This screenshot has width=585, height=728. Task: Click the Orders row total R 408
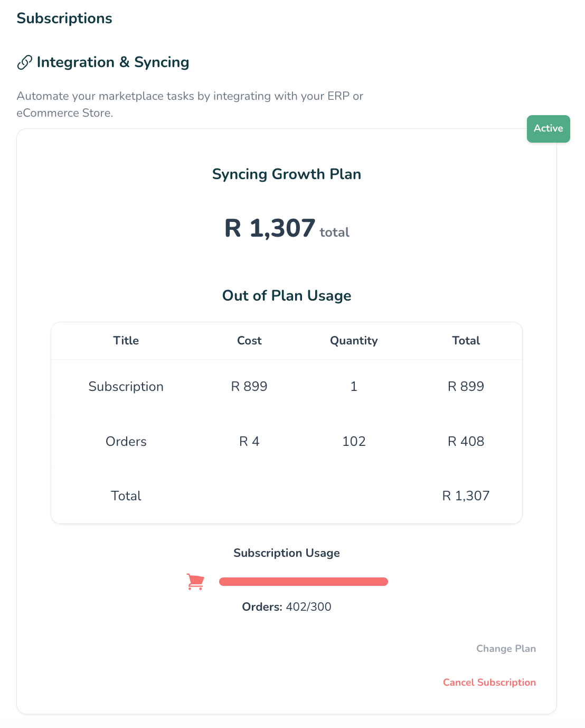pos(466,442)
